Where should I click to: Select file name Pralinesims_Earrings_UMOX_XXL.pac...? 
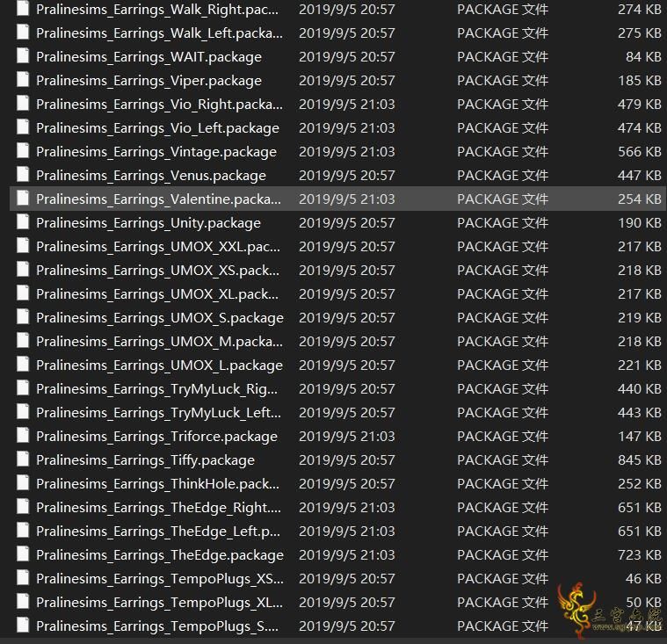[158, 247]
